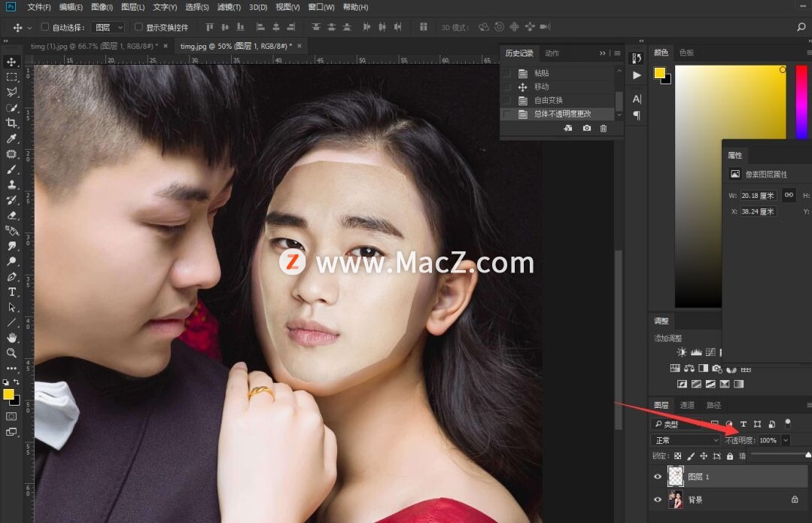Expand the Move tool preset picker arrow
This screenshot has width=812, height=523.
click(29, 27)
